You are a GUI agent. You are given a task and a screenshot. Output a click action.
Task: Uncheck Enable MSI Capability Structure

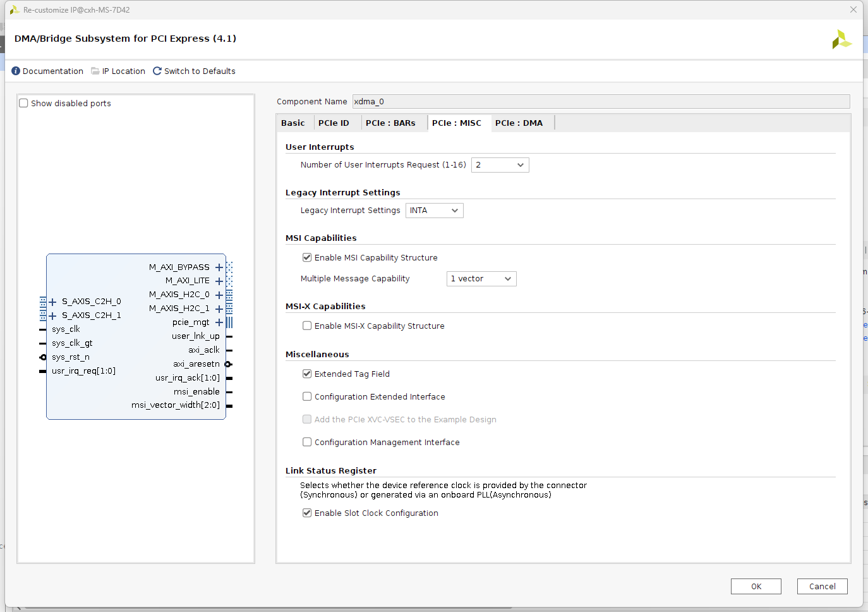tap(307, 257)
